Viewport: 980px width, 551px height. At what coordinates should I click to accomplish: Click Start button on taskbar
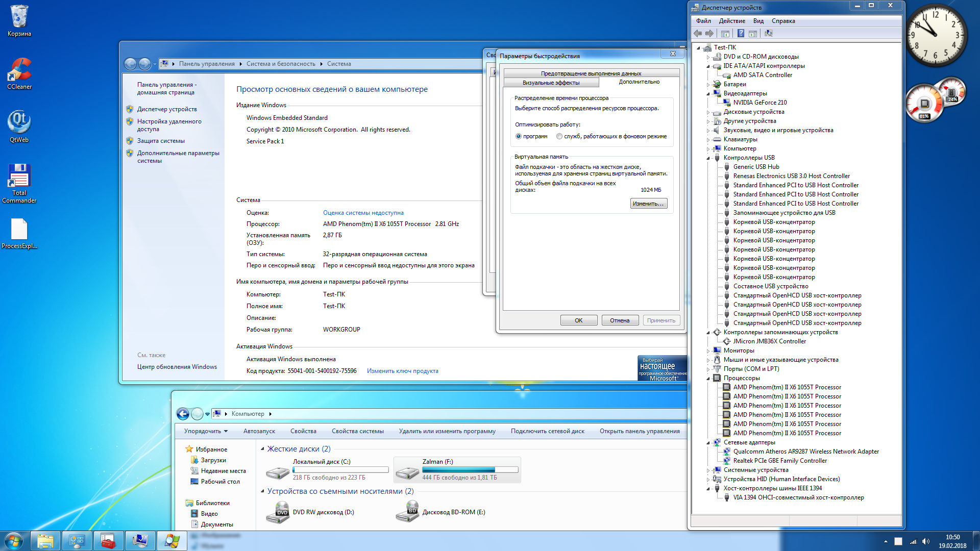coord(14,541)
